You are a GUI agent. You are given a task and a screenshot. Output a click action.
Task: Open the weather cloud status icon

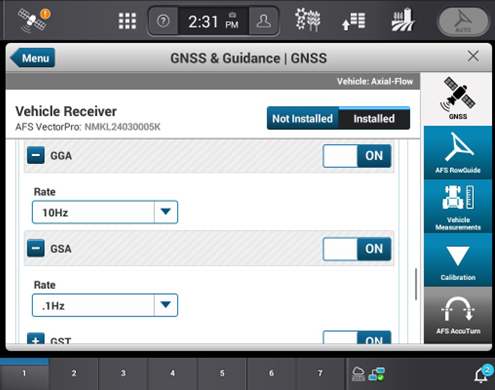point(358,374)
